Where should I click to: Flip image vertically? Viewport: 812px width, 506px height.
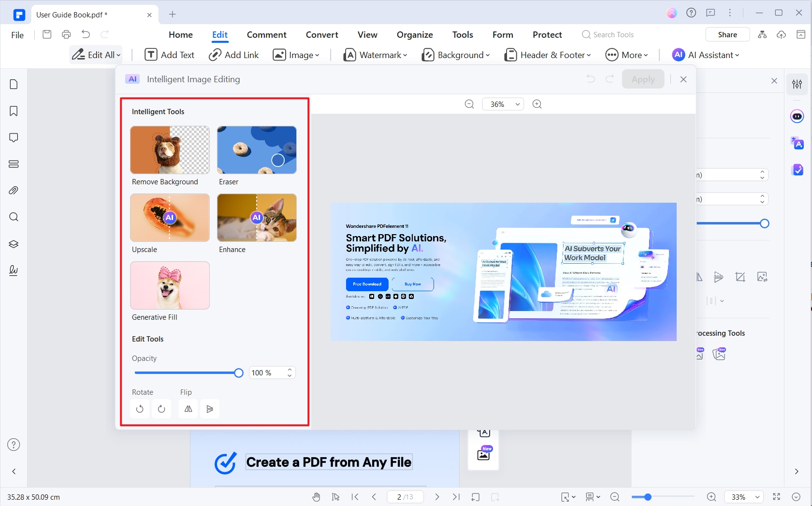(x=210, y=409)
